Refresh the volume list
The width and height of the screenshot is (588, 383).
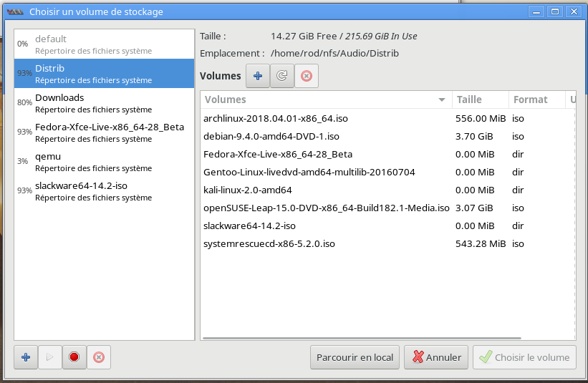pos(282,76)
